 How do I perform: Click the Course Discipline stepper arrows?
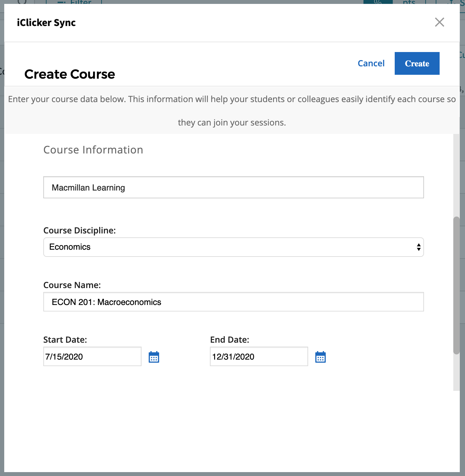pyautogui.click(x=418, y=247)
